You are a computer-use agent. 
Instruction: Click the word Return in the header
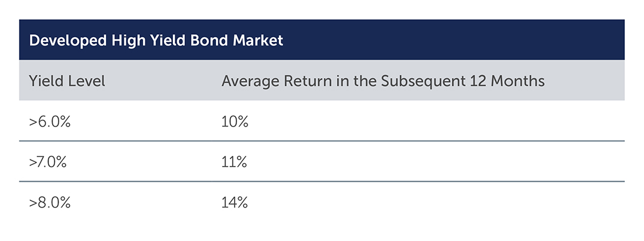(300, 81)
